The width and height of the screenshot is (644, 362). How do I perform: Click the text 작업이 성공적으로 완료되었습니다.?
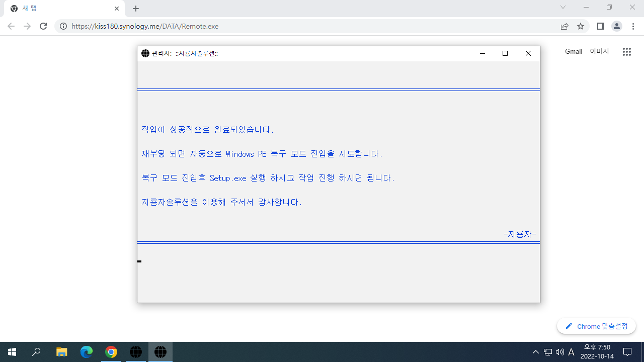[x=207, y=130]
